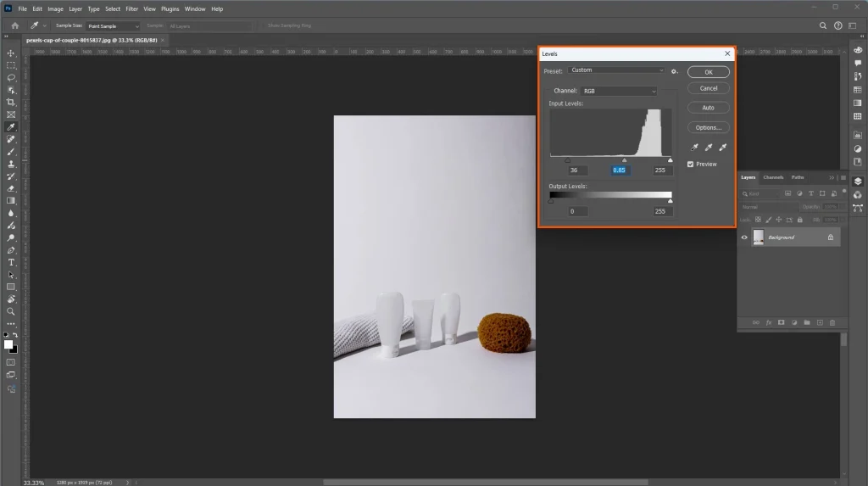Open the Filter menu

tap(131, 8)
